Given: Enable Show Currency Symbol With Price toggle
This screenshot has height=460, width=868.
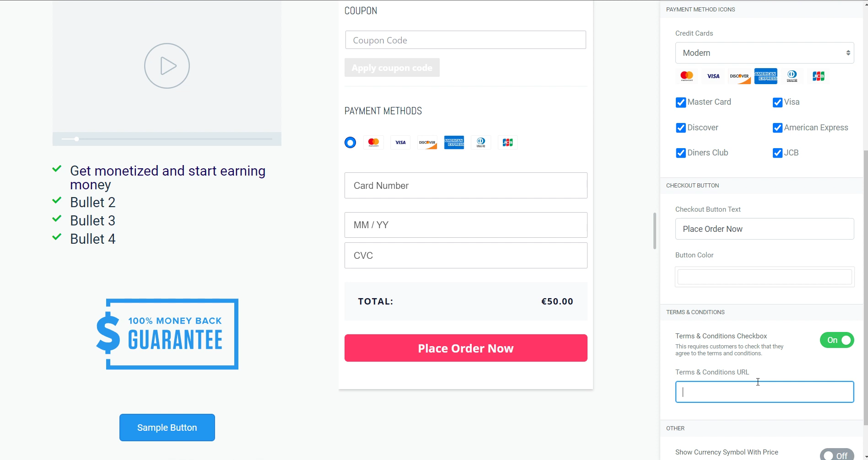Looking at the screenshot, I should click(x=837, y=455).
